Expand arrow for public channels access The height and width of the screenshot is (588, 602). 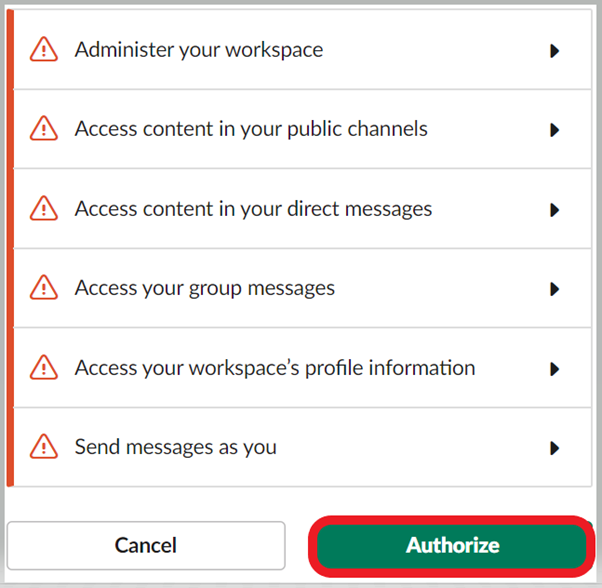pyautogui.click(x=554, y=130)
